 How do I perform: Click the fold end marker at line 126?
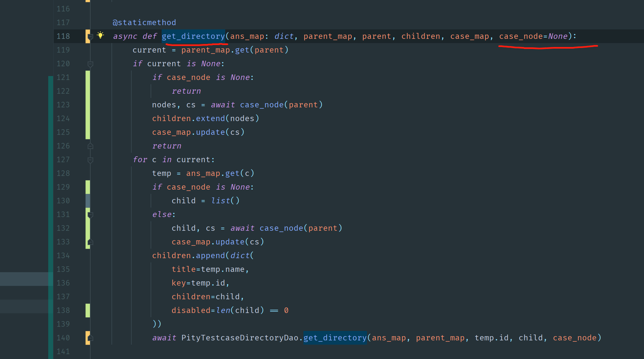click(91, 146)
